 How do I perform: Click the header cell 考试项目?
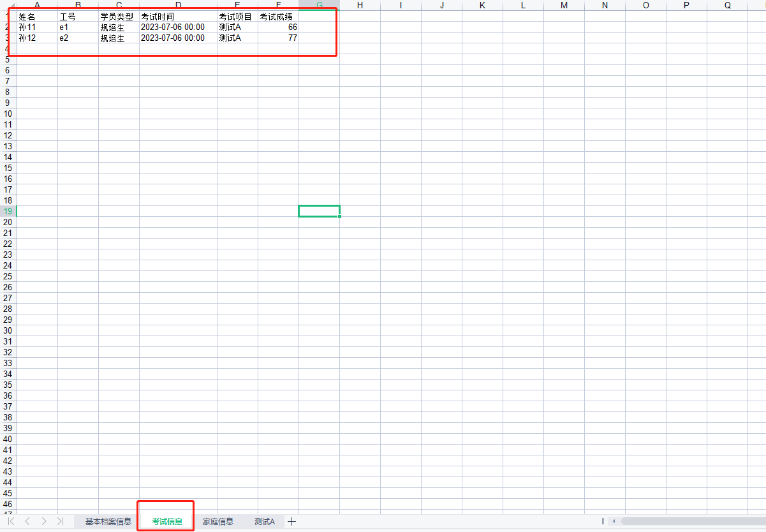237,17
